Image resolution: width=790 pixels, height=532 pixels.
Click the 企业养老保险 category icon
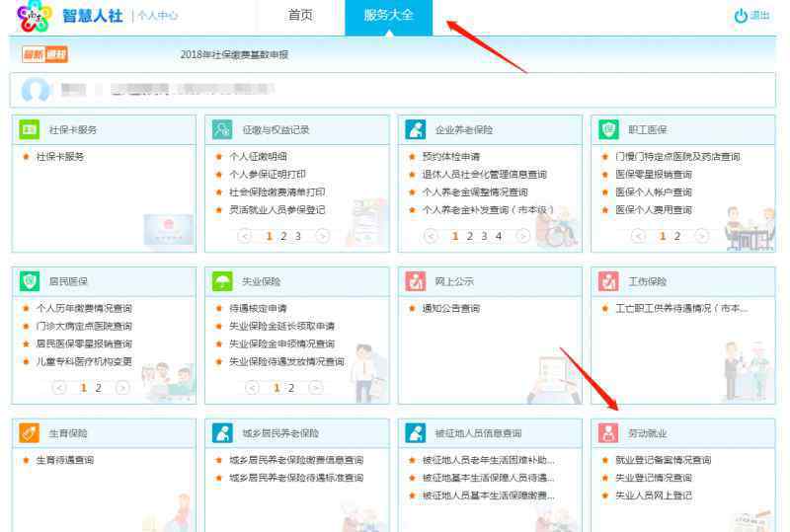coord(416,129)
